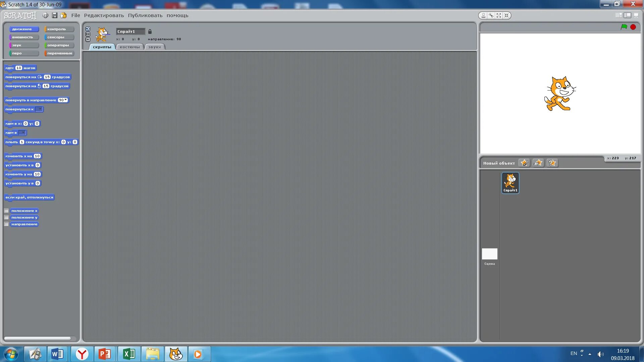Click the globe language icon

tap(45, 15)
